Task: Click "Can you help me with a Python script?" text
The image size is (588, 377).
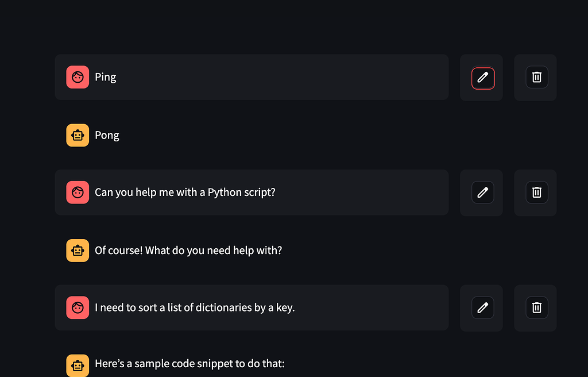Action: (185, 193)
